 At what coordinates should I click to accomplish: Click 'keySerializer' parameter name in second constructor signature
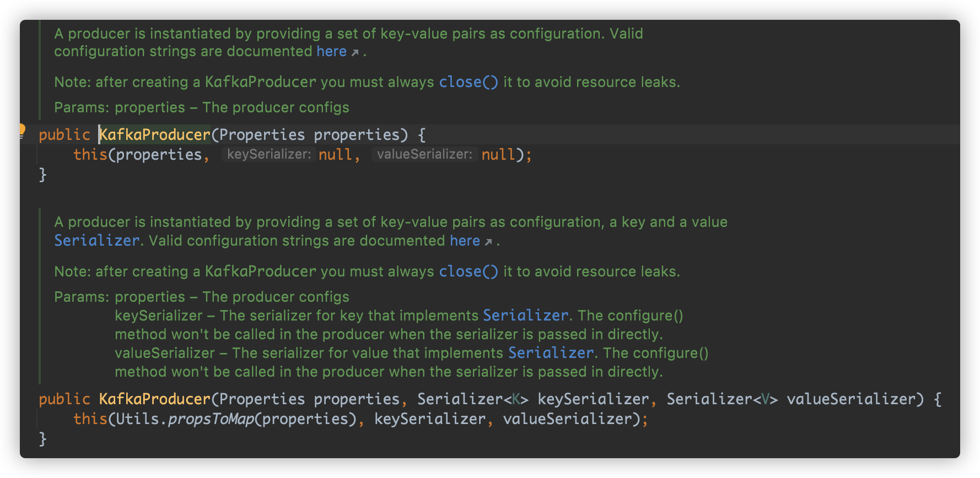(x=593, y=399)
